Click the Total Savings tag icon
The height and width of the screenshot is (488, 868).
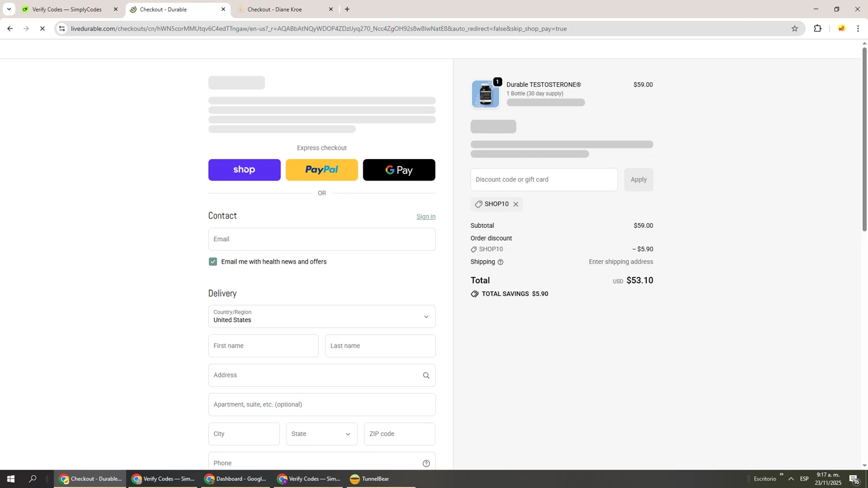[475, 294]
